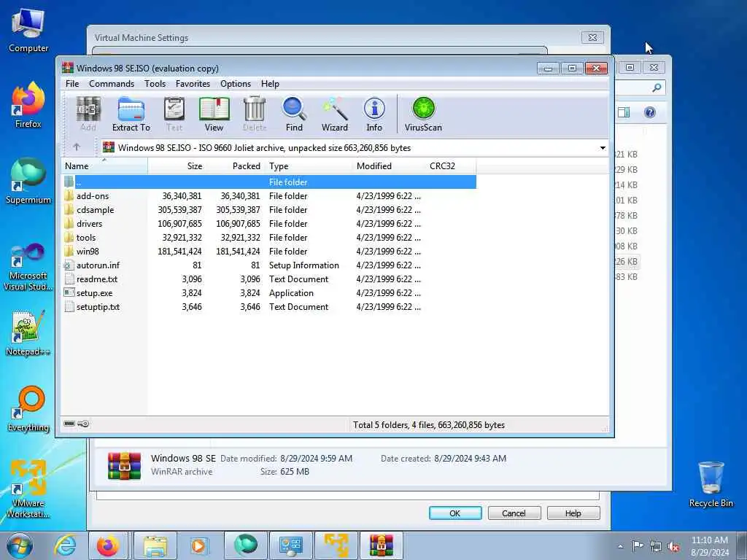The width and height of the screenshot is (747, 560).
Task: Open the Tools menu
Action: pos(155,84)
